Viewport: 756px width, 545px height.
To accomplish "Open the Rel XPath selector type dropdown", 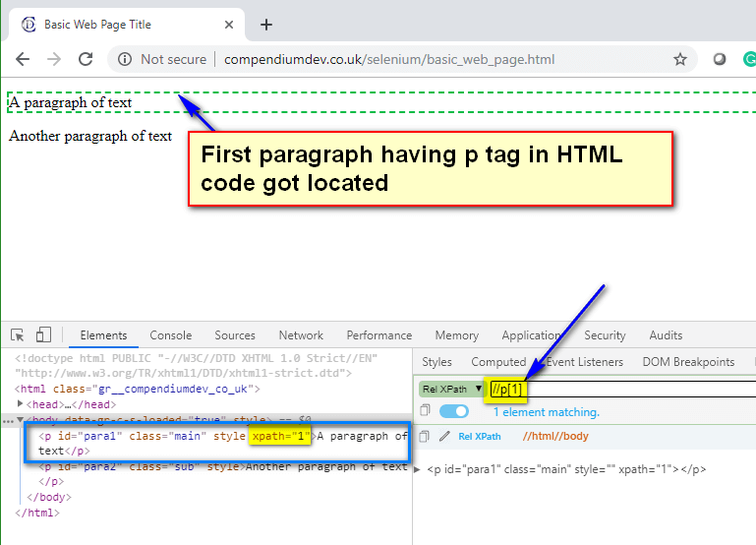I will pos(452,389).
